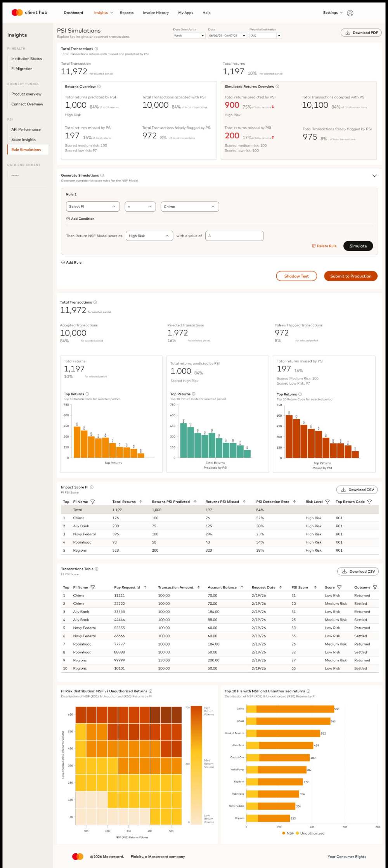Select FI Migration in sidebar
This screenshot has width=388, height=868.
click(x=22, y=69)
